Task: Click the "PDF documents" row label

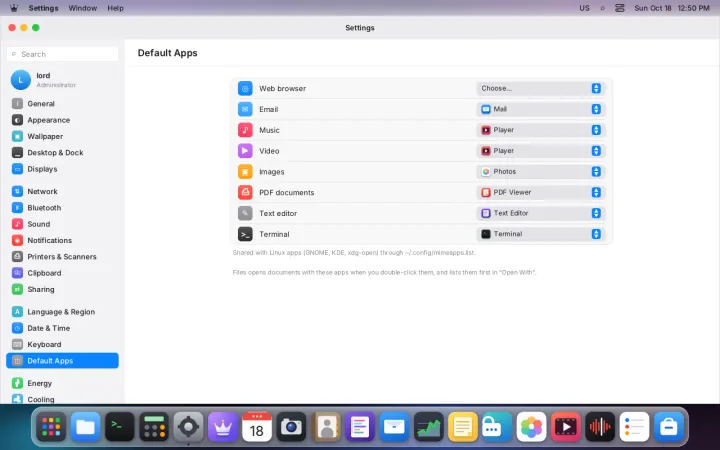Action: (x=287, y=192)
